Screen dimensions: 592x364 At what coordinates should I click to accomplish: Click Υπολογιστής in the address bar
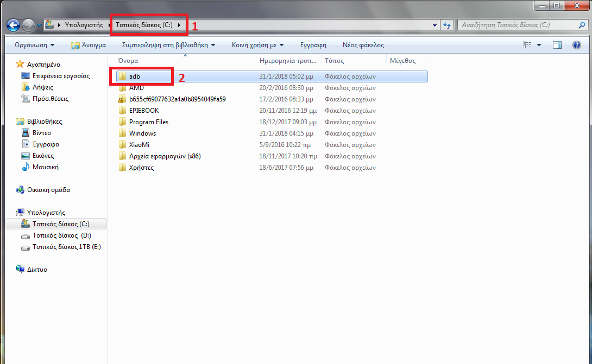pyautogui.click(x=84, y=25)
